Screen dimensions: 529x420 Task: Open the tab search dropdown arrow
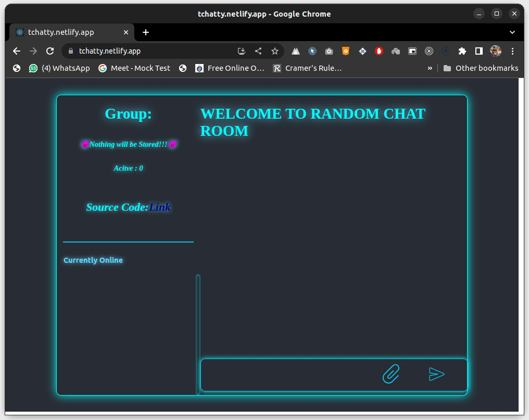[512, 32]
